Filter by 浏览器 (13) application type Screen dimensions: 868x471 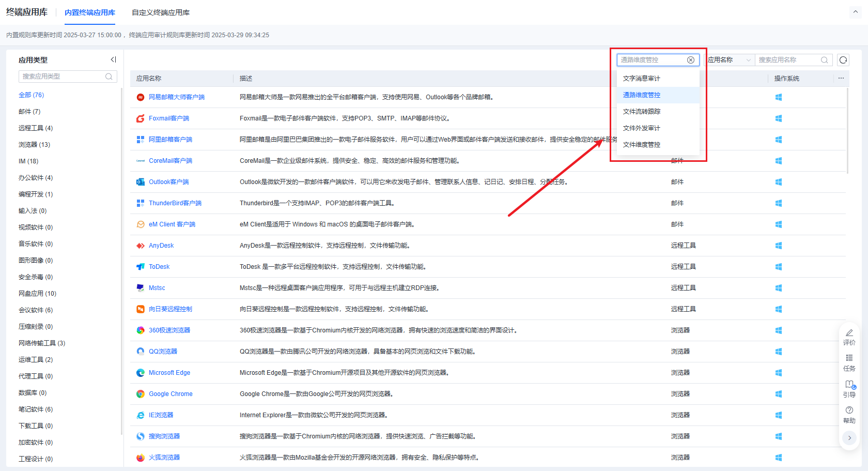click(34, 145)
